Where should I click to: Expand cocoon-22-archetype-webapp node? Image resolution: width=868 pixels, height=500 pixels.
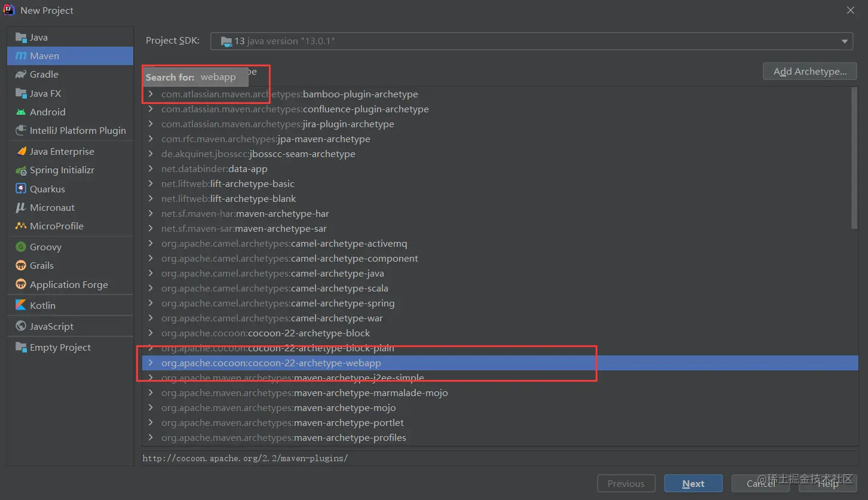coord(151,363)
